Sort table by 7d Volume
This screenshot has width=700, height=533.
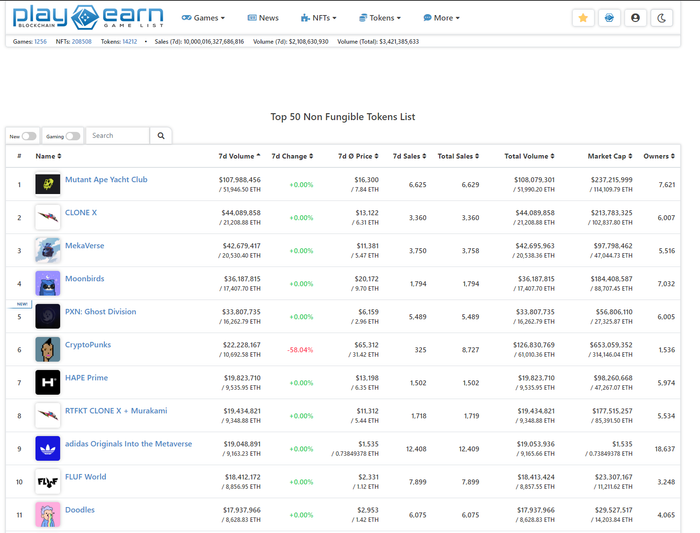(239, 156)
